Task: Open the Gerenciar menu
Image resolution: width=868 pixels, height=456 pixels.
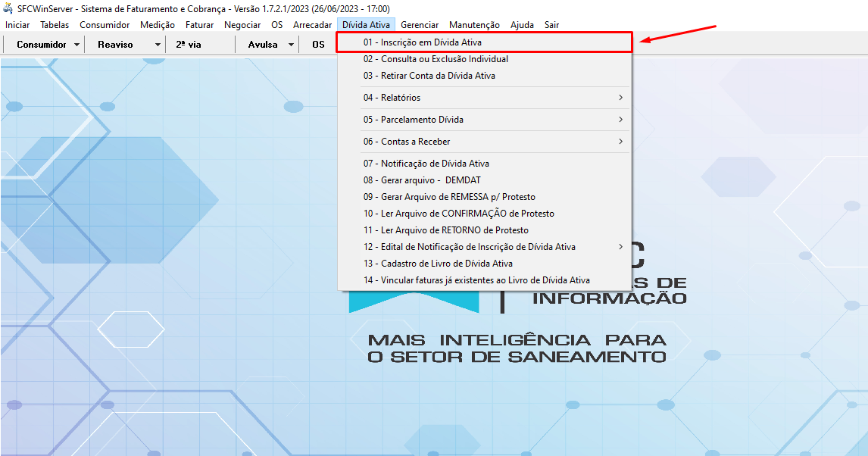Action: tap(420, 24)
